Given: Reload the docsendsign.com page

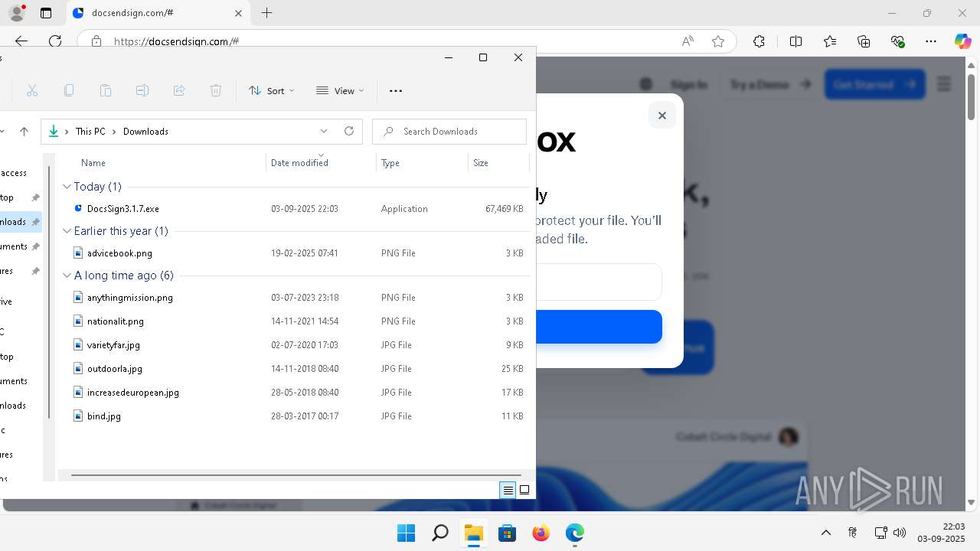Looking at the screenshot, I should [55, 41].
